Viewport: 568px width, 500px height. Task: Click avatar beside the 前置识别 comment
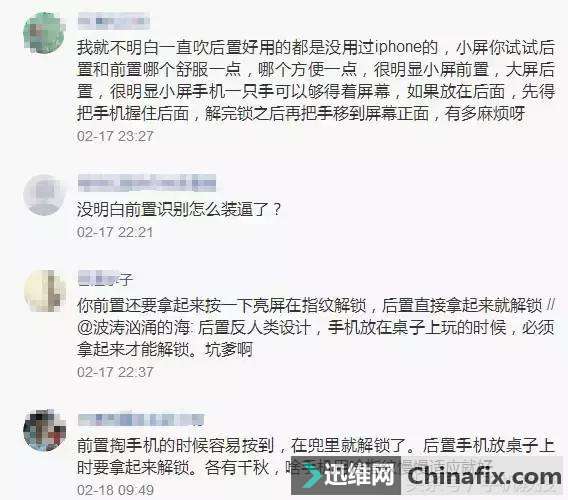coord(44,195)
